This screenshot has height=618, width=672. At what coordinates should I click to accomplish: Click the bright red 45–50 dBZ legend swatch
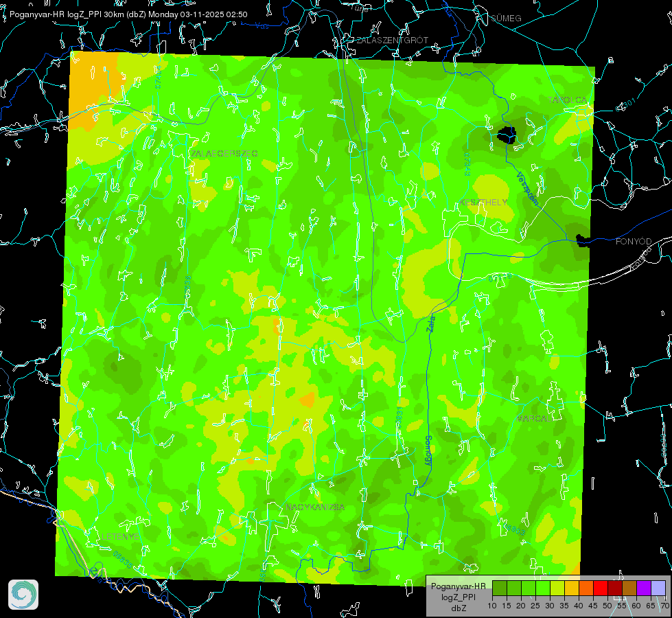[x=601, y=588]
